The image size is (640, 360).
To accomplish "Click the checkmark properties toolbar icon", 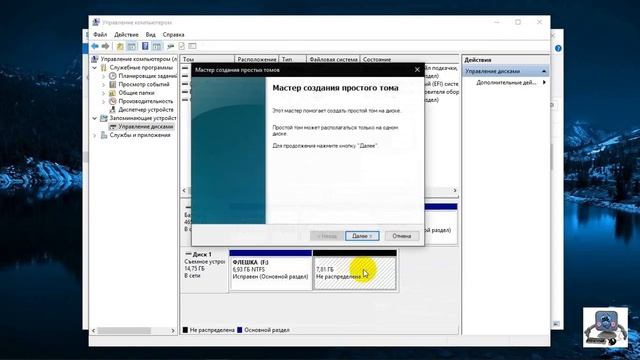I will 182,46.
